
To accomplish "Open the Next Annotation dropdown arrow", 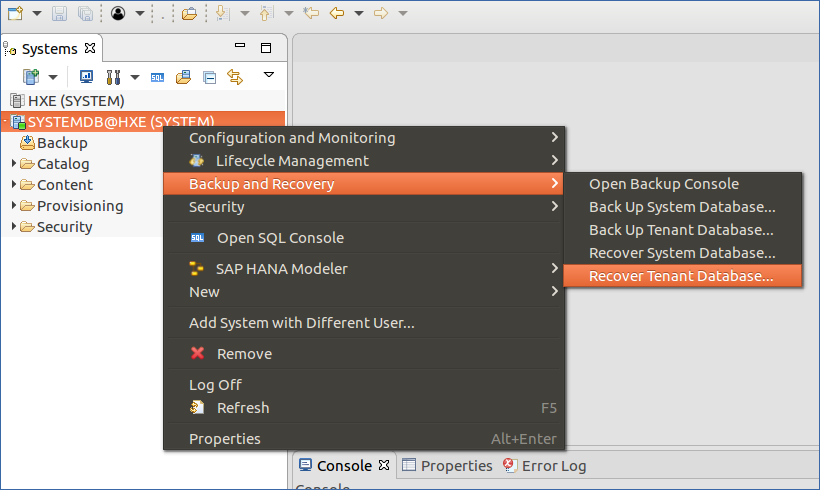I will 245,13.
